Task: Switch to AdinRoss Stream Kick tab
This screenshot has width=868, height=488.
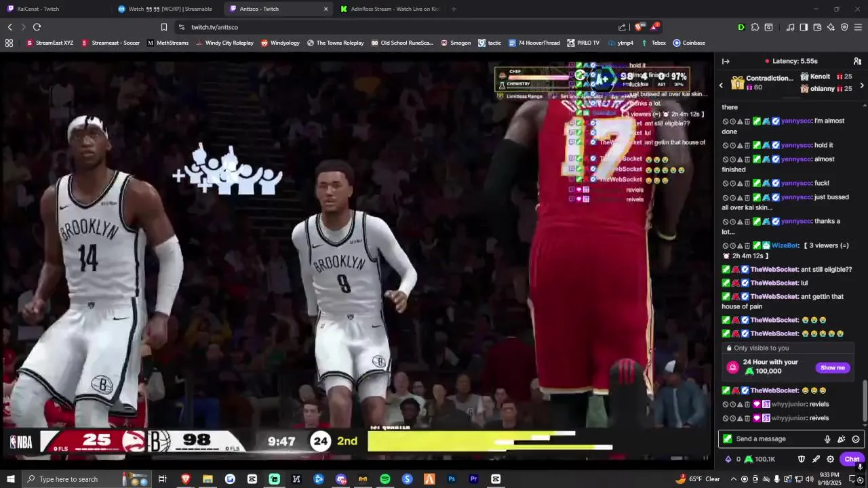Action: [389, 9]
